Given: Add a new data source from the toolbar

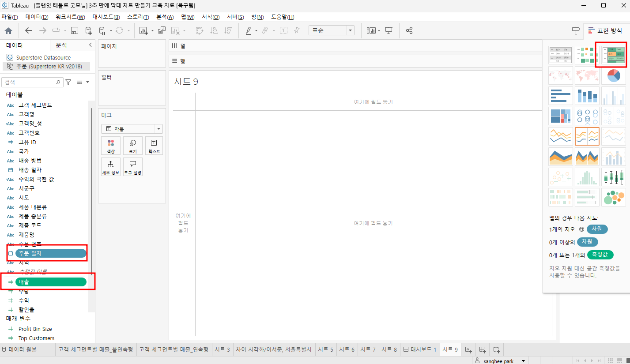Looking at the screenshot, I should click(89, 30).
